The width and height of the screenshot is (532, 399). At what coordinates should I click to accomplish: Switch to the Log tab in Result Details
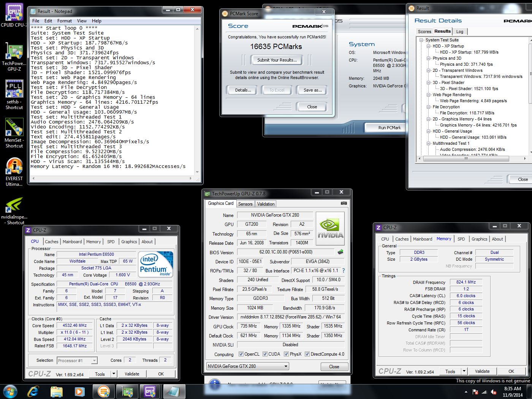pyautogui.click(x=459, y=32)
